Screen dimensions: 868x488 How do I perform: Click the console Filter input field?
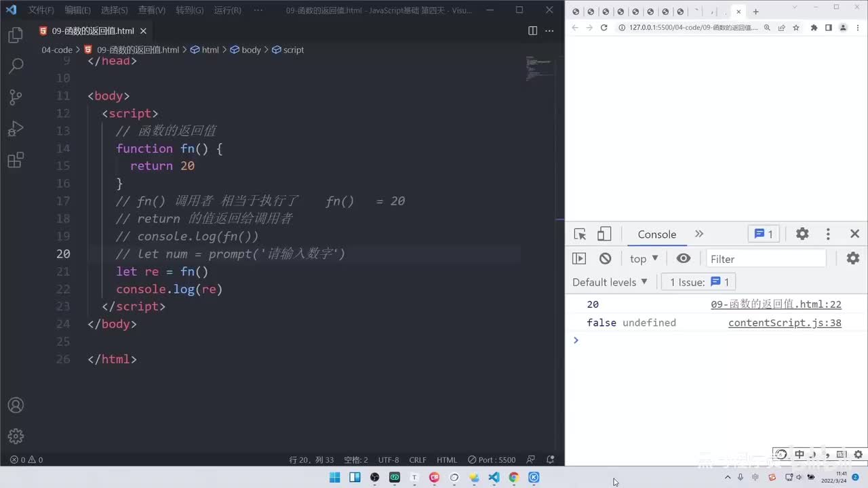pyautogui.click(x=766, y=258)
